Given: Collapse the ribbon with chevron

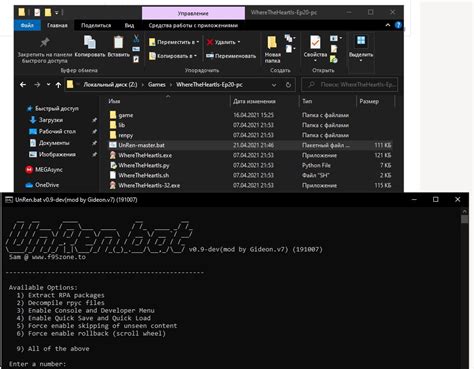Looking at the screenshot, I should (x=388, y=25).
